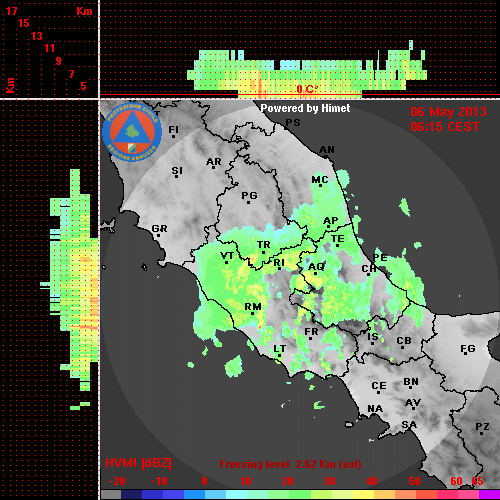Click the 06:15 CEST timestamp
Image resolution: width=500 pixels, height=500 pixels.
[445, 127]
